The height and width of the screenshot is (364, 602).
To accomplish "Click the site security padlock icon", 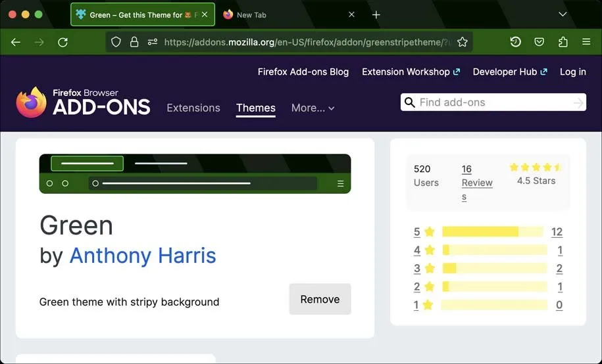I will pos(134,42).
